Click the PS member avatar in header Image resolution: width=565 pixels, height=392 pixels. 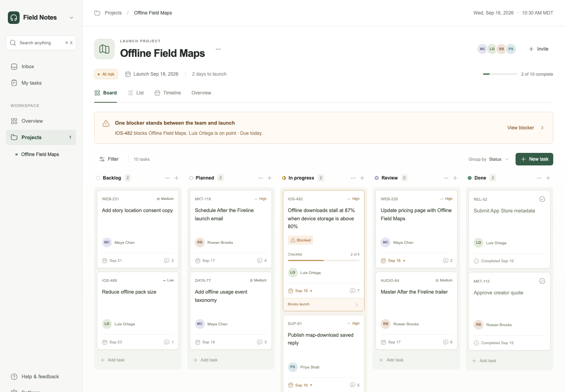[511, 49]
